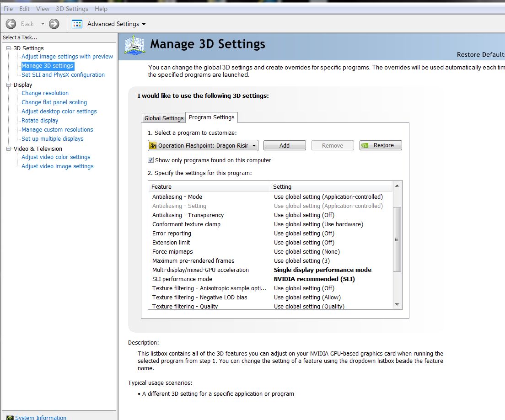Select Texture filtering - Negative LOD bias row

point(270,298)
